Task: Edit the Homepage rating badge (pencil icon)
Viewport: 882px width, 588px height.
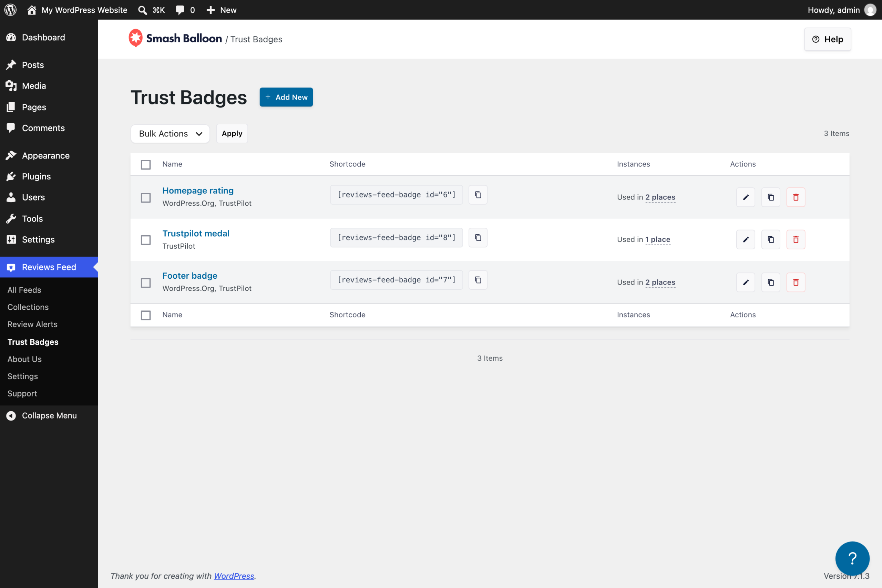Action: coord(746,197)
